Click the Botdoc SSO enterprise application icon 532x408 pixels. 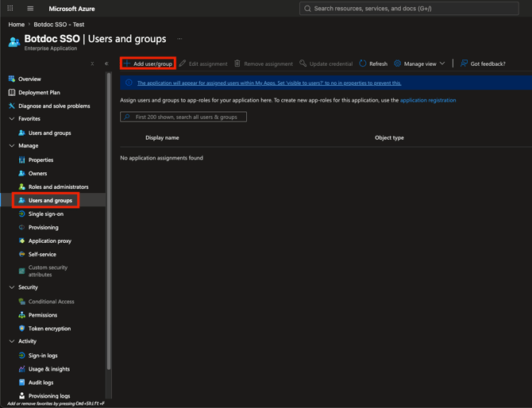14,42
